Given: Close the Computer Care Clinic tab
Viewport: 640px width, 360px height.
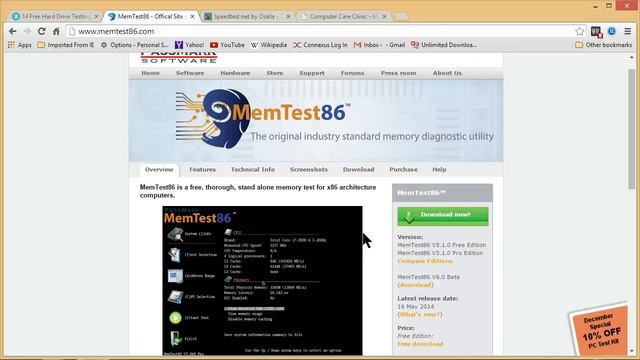Looking at the screenshot, I should (384, 16).
